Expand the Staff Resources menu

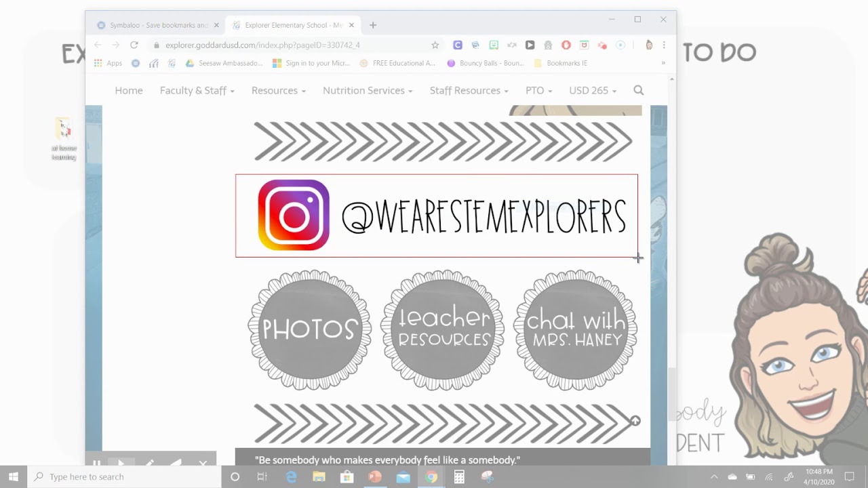click(469, 90)
